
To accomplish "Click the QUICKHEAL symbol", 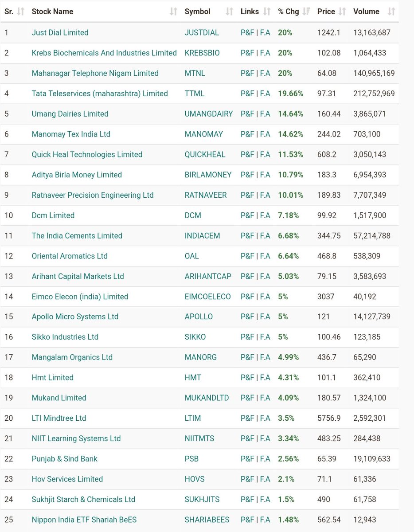I will 205,154.
